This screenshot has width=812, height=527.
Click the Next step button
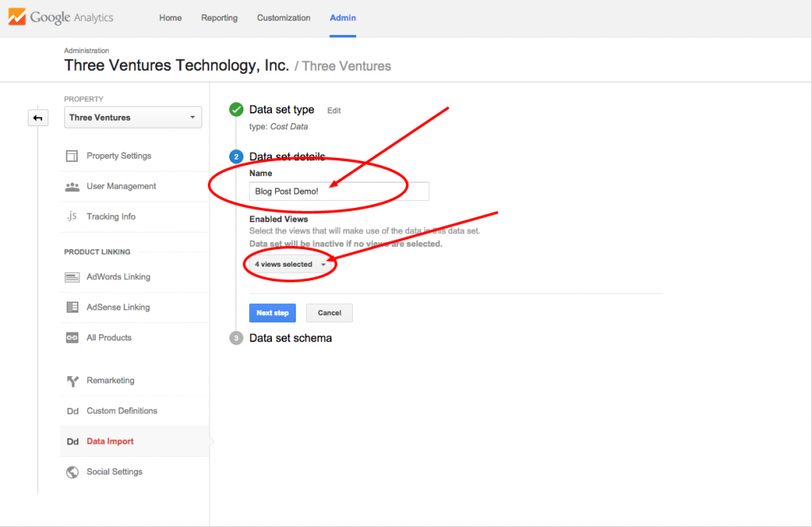(273, 313)
